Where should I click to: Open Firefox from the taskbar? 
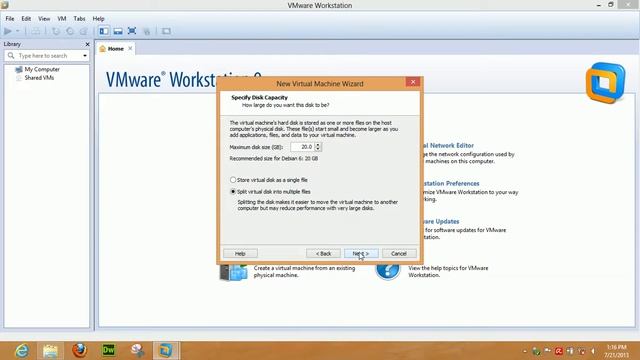point(79,350)
